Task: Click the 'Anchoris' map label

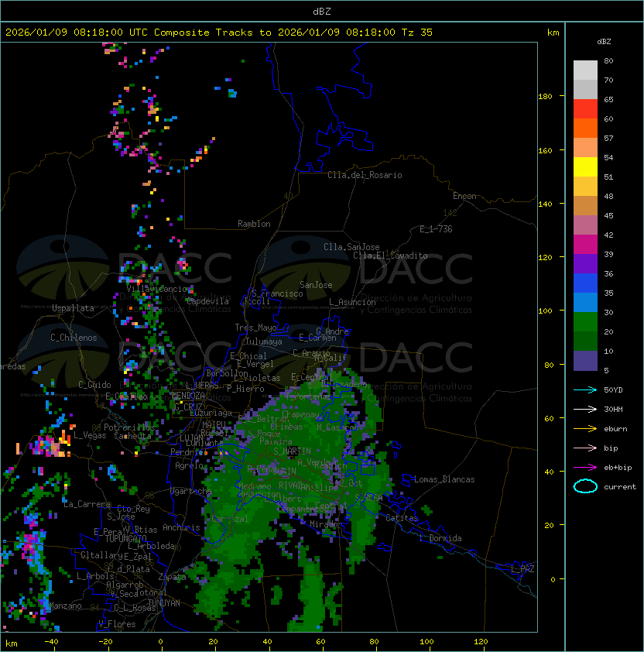Action: [x=181, y=527]
